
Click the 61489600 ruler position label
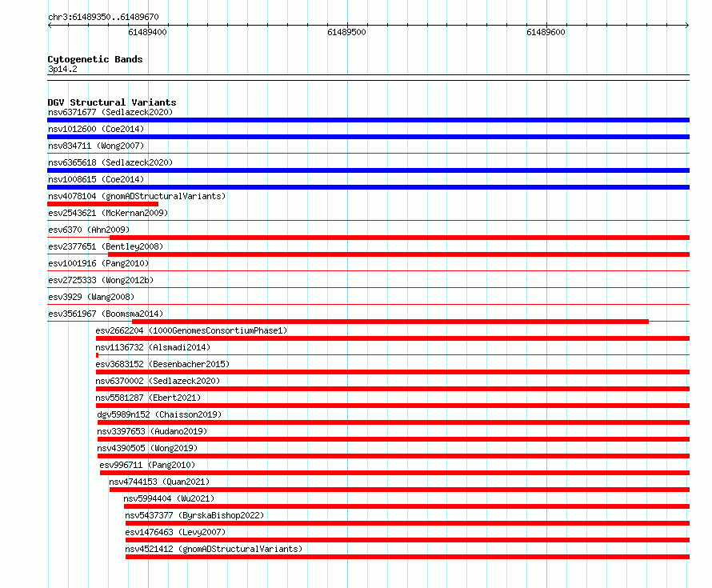[546, 32]
